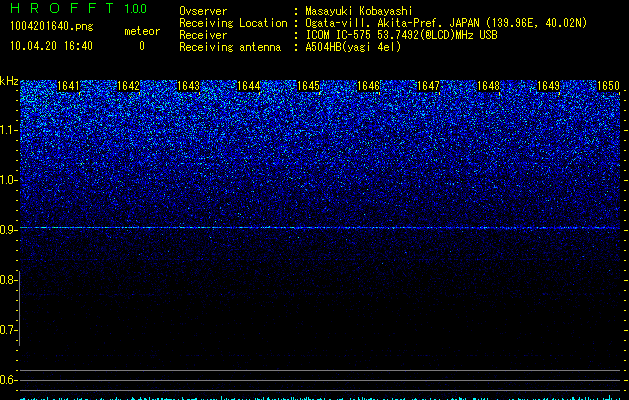
Task: Click the 0.7 kHz axis label
Action: tap(8, 330)
